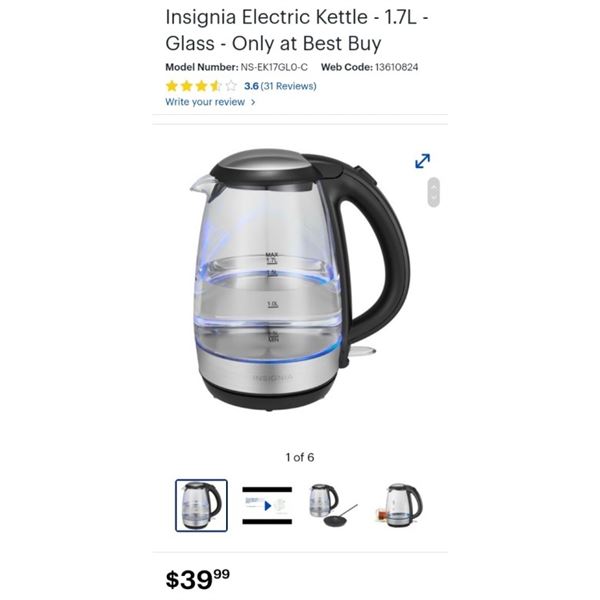The height and width of the screenshot is (600, 600).
Task: Select thumbnail of kettle with tea cup
Action: [x=399, y=505]
